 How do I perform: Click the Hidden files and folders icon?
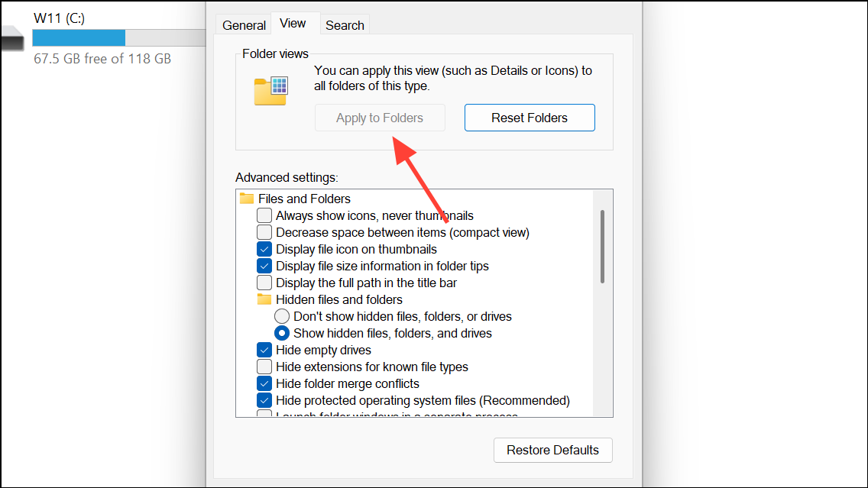point(264,299)
